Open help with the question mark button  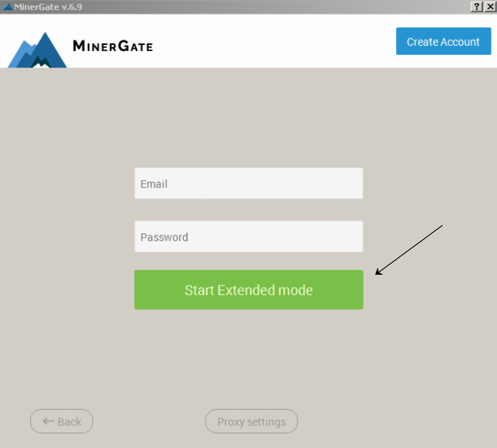[x=477, y=6]
